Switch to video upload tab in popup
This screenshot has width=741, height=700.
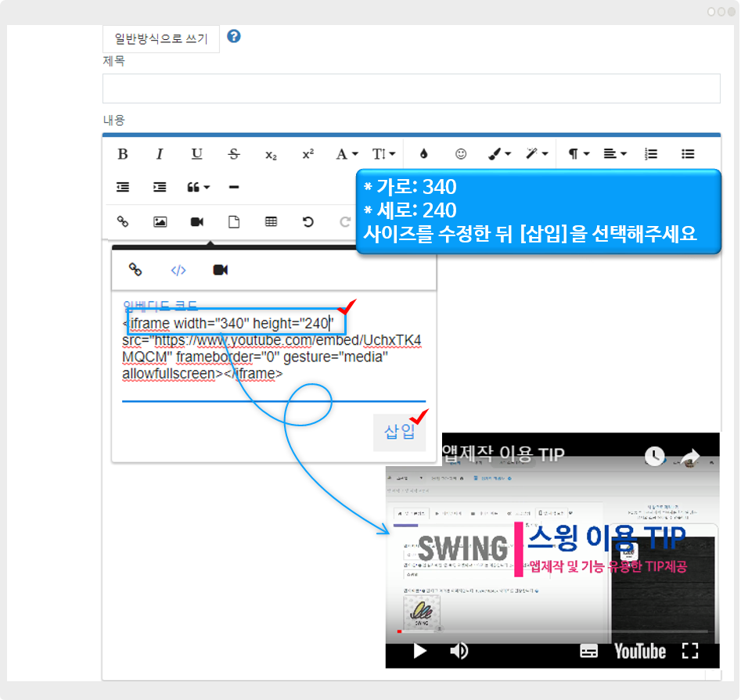click(x=221, y=270)
